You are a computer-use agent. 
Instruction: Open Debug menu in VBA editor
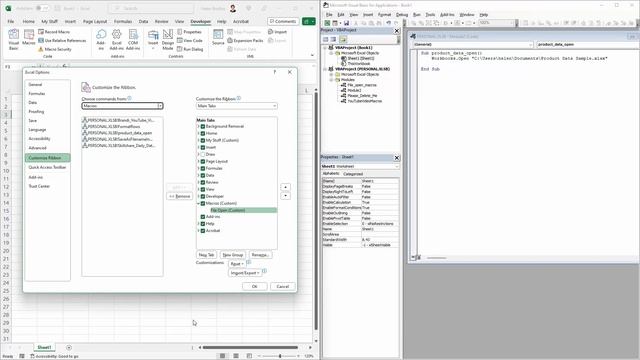click(x=402, y=15)
